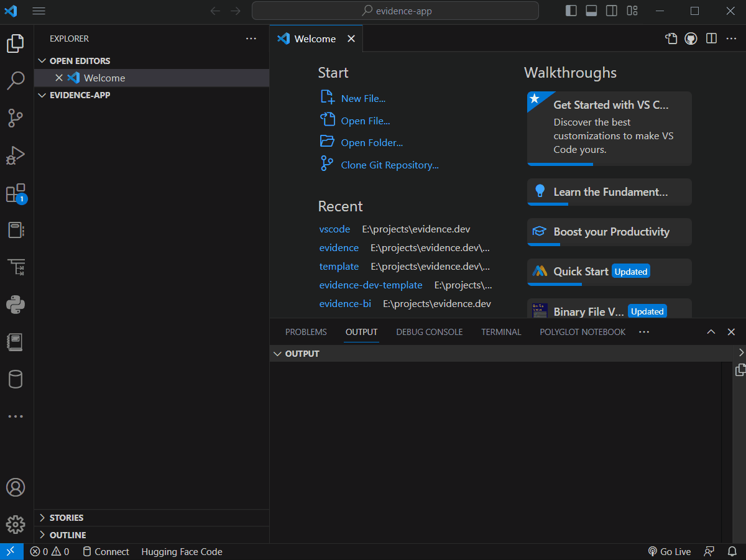This screenshot has width=746, height=560.
Task: Open the Search view in activity bar
Action: pos(16,80)
